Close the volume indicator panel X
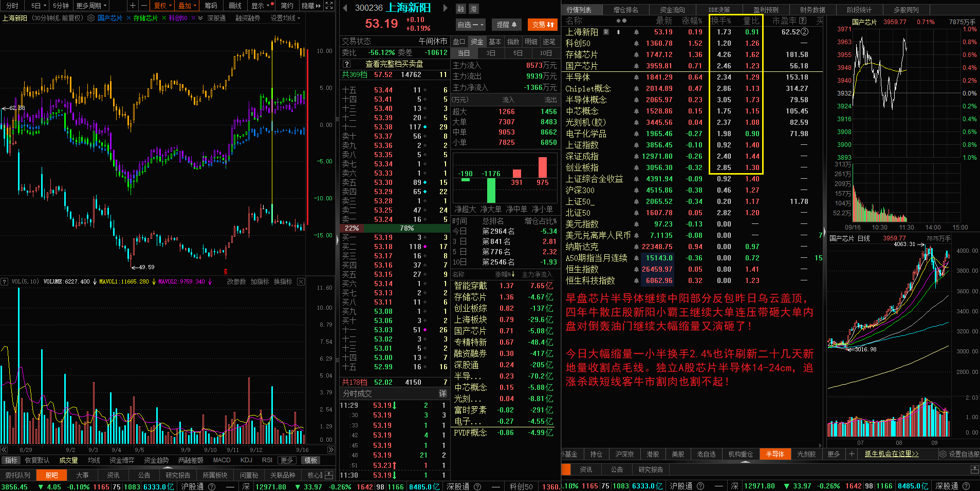The width and height of the screenshot is (980, 491). coord(301,281)
